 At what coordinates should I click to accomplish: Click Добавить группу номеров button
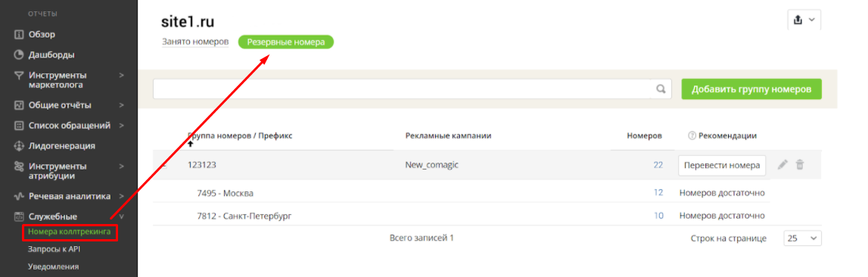tap(751, 89)
